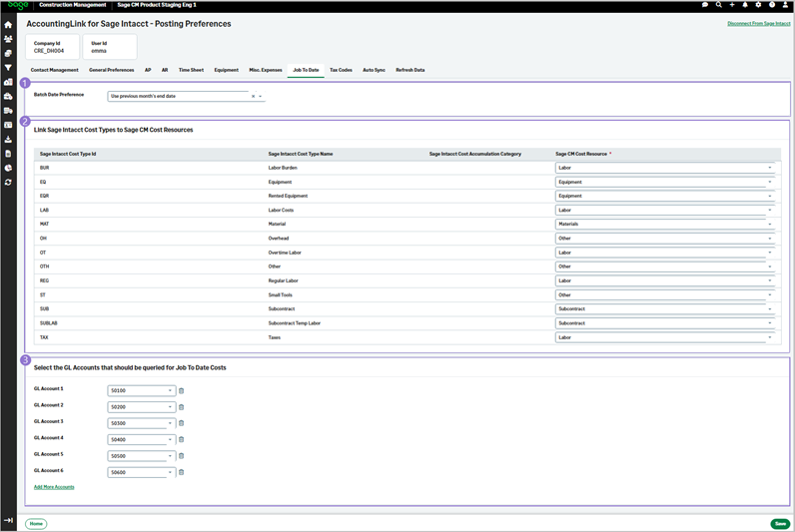Click Sage CM Product Staging Eng 1
Viewport: 795px width, 532px height.
[x=157, y=5]
